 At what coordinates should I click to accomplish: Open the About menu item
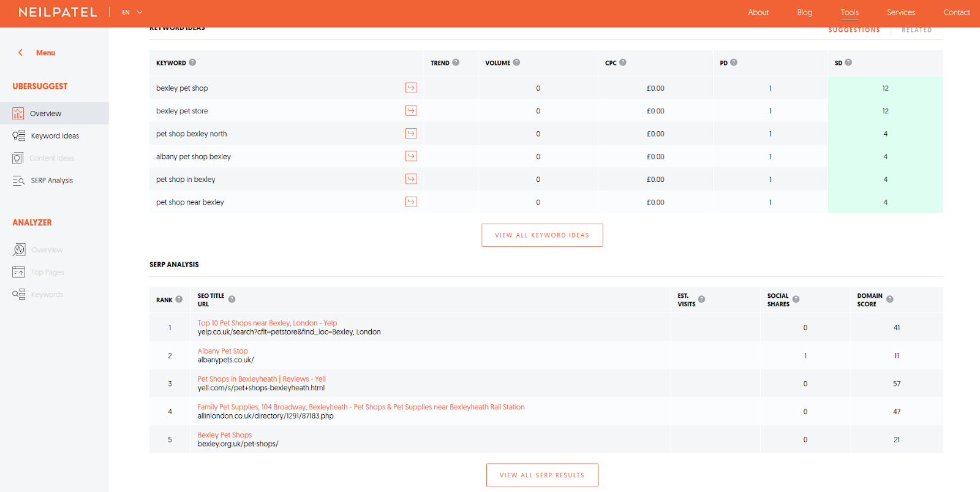758,12
